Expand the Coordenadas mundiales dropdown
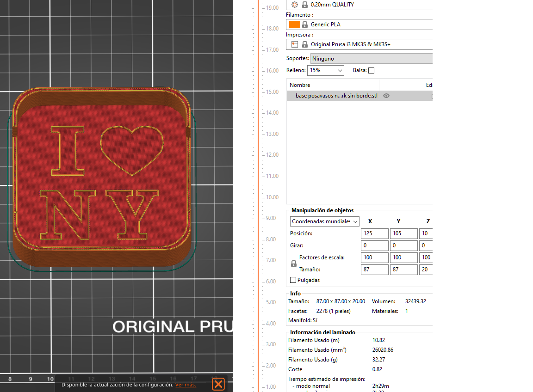The width and height of the screenshot is (533, 392). (324, 221)
